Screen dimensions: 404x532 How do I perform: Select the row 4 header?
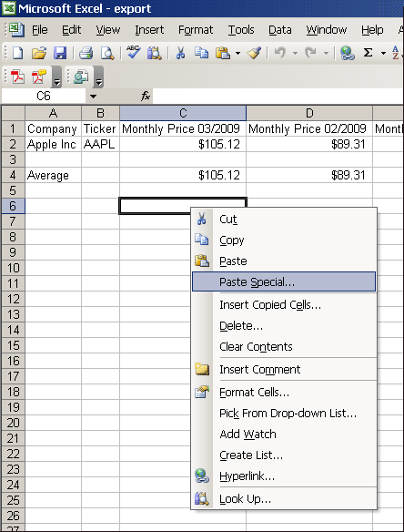pyautogui.click(x=13, y=175)
